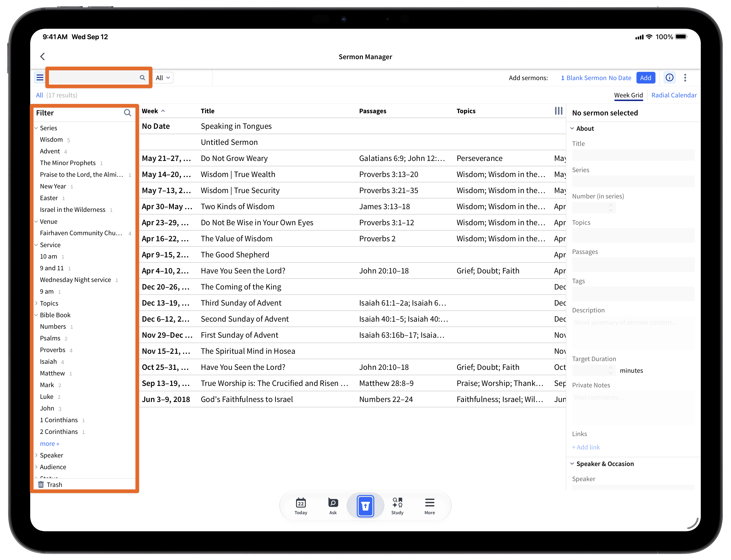Click the + Add link option
The image size is (731, 560).
coord(586,447)
